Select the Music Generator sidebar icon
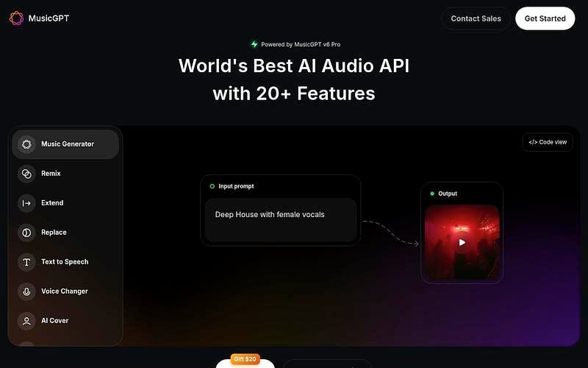The width and height of the screenshot is (588, 368). tap(26, 144)
